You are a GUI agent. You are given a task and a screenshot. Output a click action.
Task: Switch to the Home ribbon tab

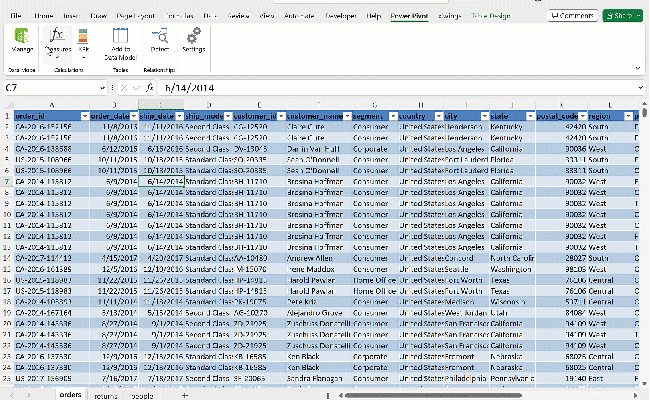click(44, 16)
